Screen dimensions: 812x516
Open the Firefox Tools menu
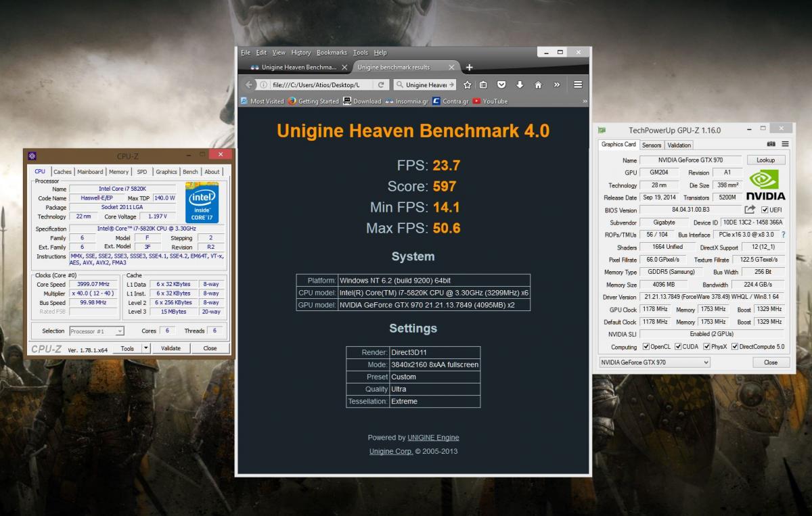(361, 52)
